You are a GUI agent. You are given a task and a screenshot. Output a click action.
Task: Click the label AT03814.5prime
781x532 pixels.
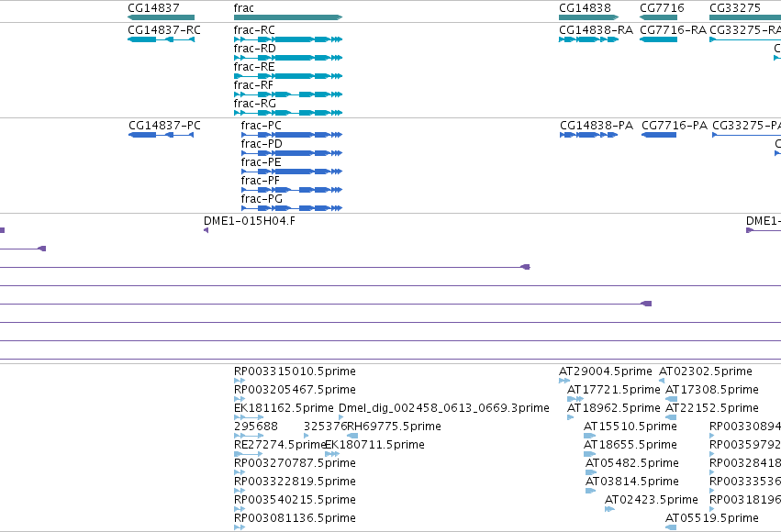pos(632,482)
